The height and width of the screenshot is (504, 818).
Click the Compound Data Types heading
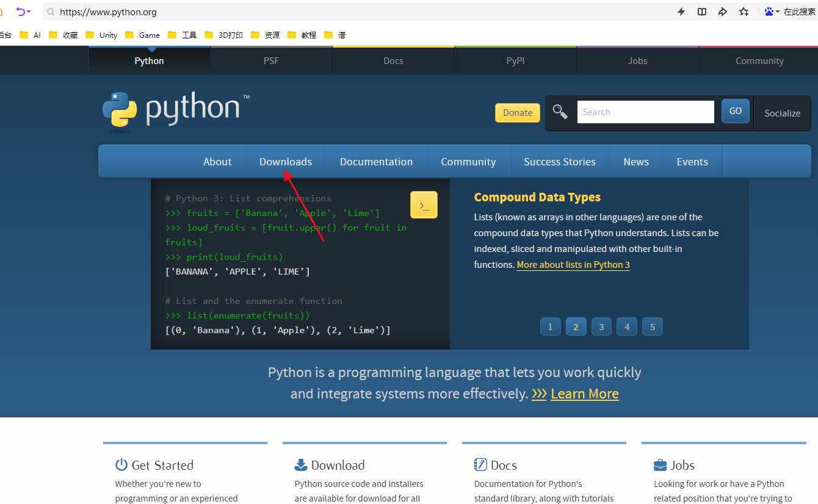pos(537,197)
